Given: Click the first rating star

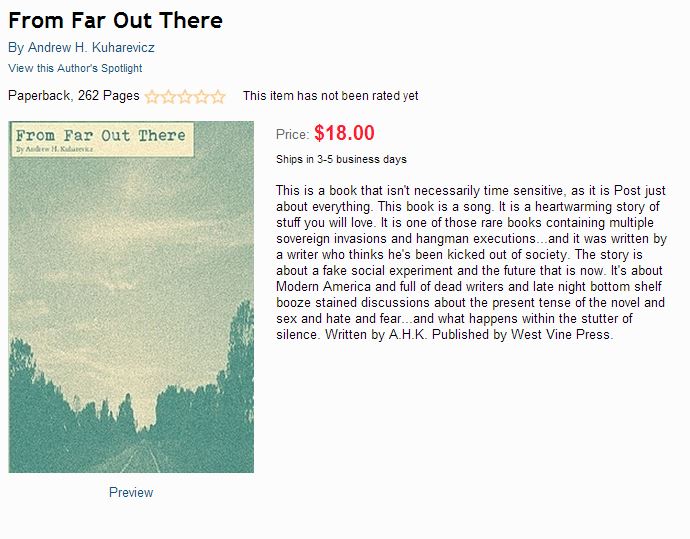Looking at the screenshot, I should coord(152,97).
